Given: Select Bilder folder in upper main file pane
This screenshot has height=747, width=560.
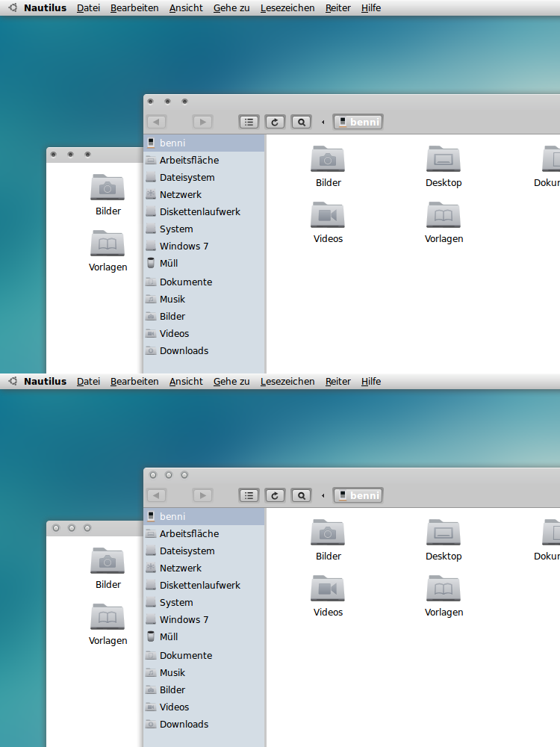Looking at the screenshot, I should coord(328,167).
